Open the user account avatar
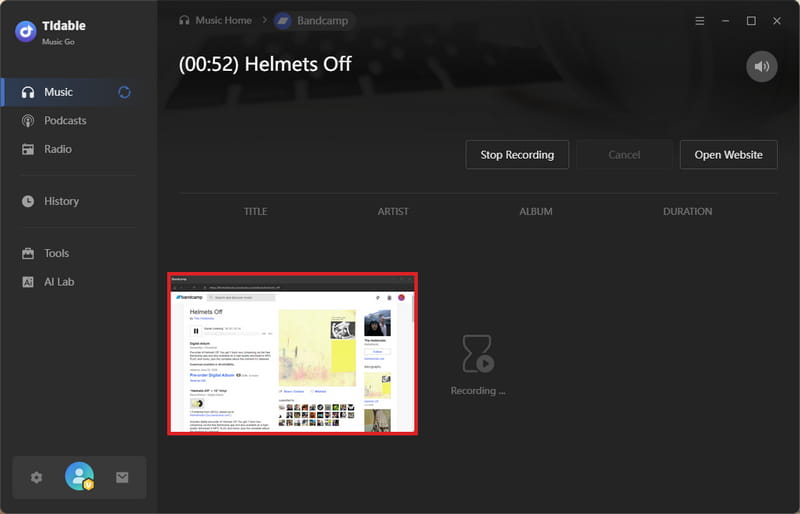The height and width of the screenshot is (514, 800). pyautogui.click(x=80, y=476)
